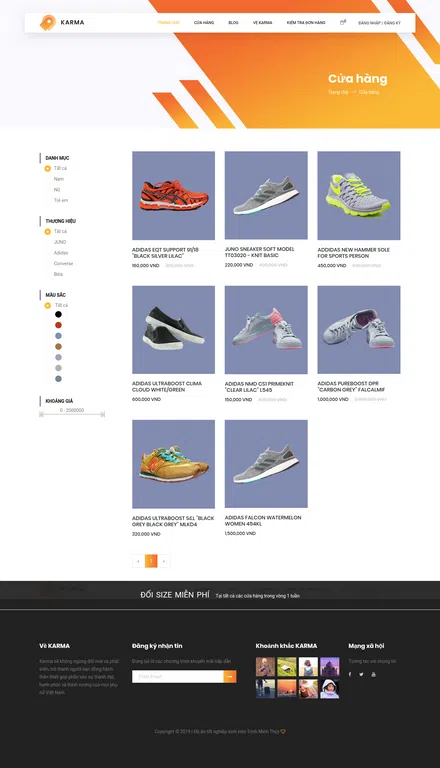Pick the black color swatch filter
The height and width of the screenshot is (768, 440).
point(58,314)
